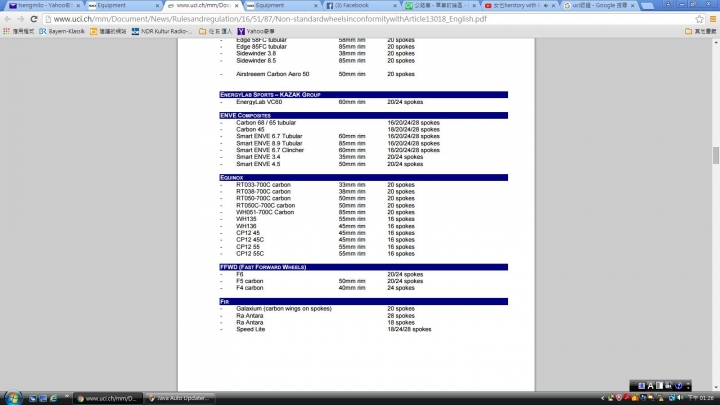Click the taskbar clock 01:26

pyautogui.click(x=701, y=398)
